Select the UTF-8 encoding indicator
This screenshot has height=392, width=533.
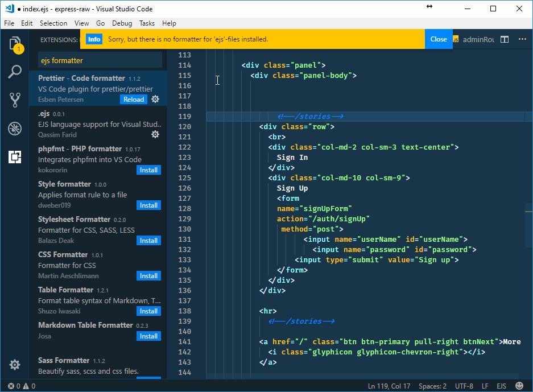pyautogui.click(x=464, y=386)
